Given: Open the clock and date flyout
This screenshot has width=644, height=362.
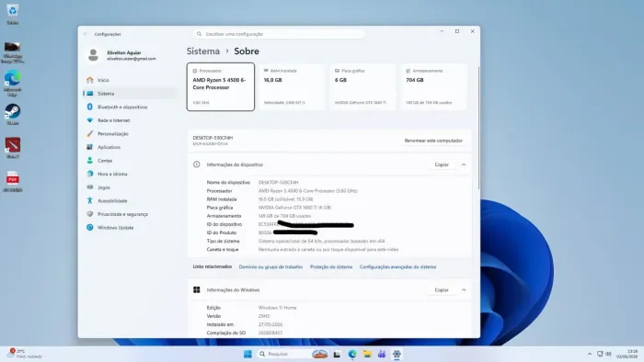Looking at the screenshot, I should (627, 355).
